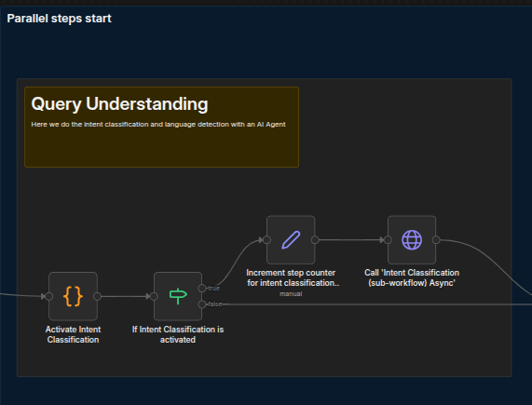Click output connector of Activate Intent Classification
This screenshot has height=405, width=532.
click(x=98, y=297)
